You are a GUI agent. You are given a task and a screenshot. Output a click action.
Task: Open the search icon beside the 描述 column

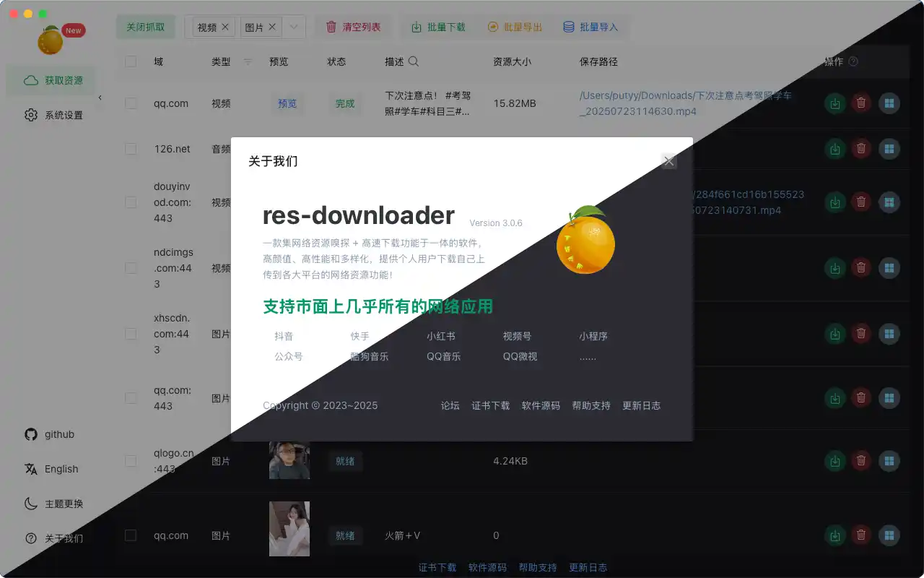(x=411, y=61)
